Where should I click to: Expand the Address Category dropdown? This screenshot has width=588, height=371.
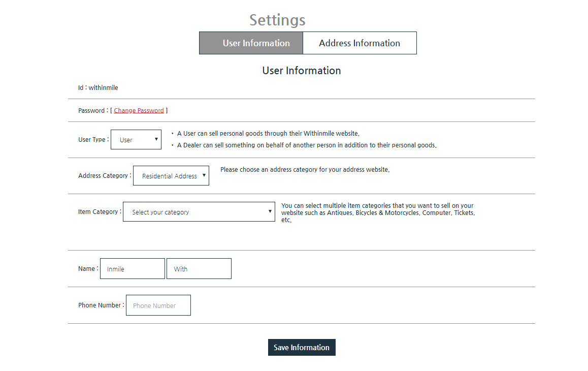171,176
